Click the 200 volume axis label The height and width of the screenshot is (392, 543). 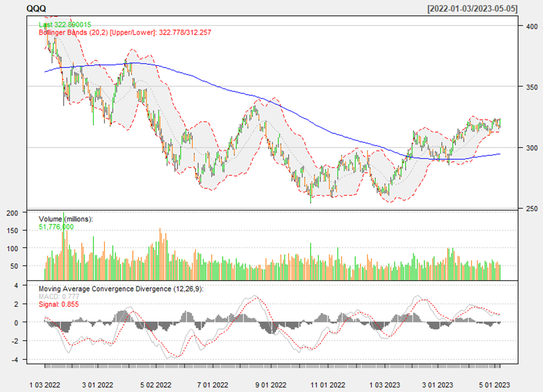click(x=12, y=213)
